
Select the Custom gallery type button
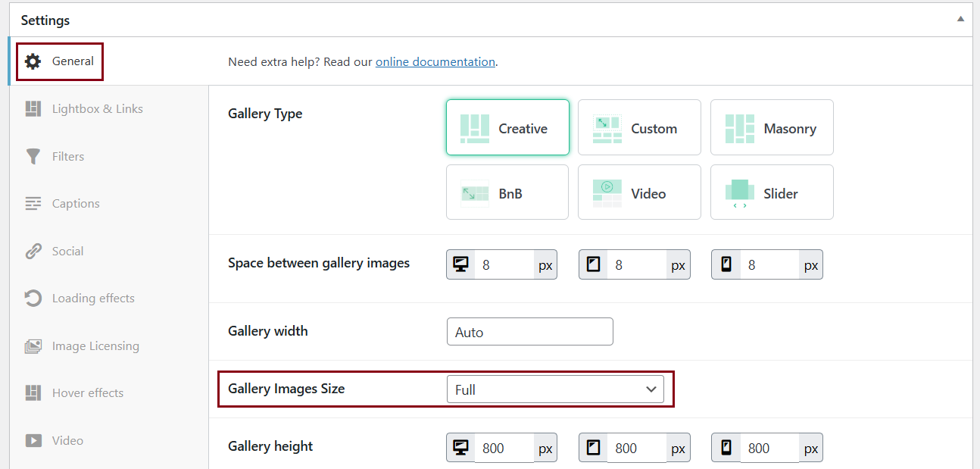tap(639, 128)
